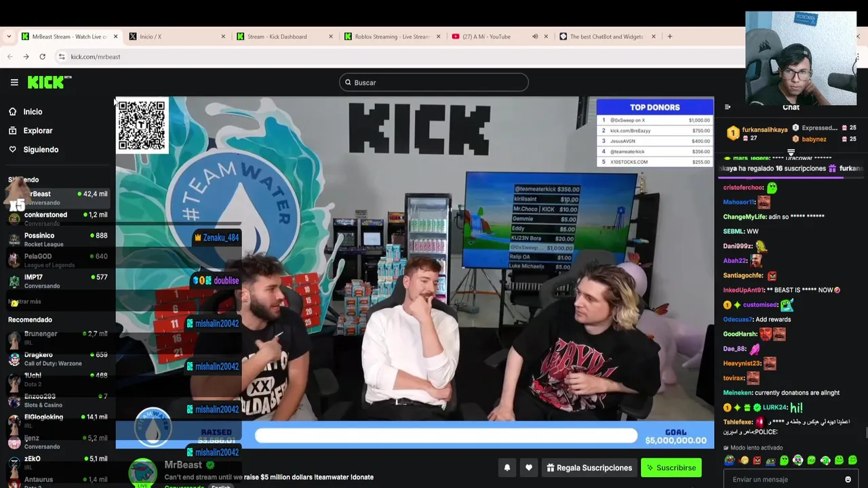Switch to Stream - Kick Dashboard tab
868x488 pixels.
284,37
